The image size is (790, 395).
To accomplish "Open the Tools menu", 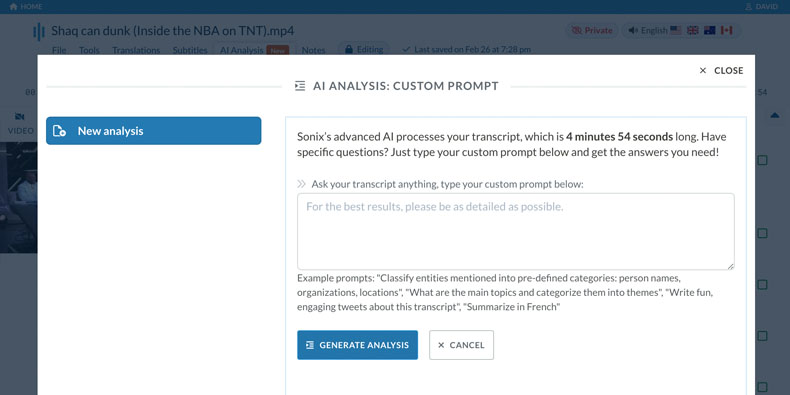I will coord(89,50).
